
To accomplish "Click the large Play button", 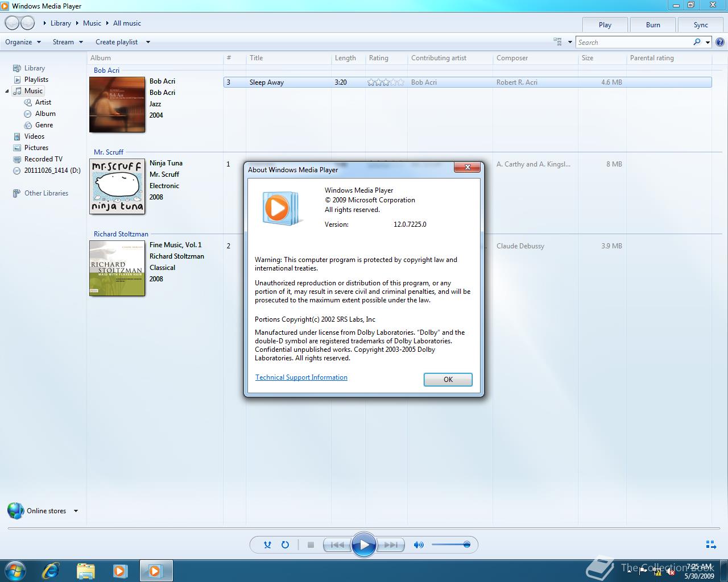I will (x=364, y=544).
